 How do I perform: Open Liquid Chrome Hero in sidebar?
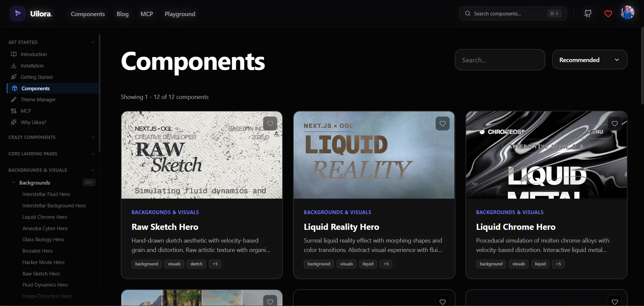coord(45,217)
